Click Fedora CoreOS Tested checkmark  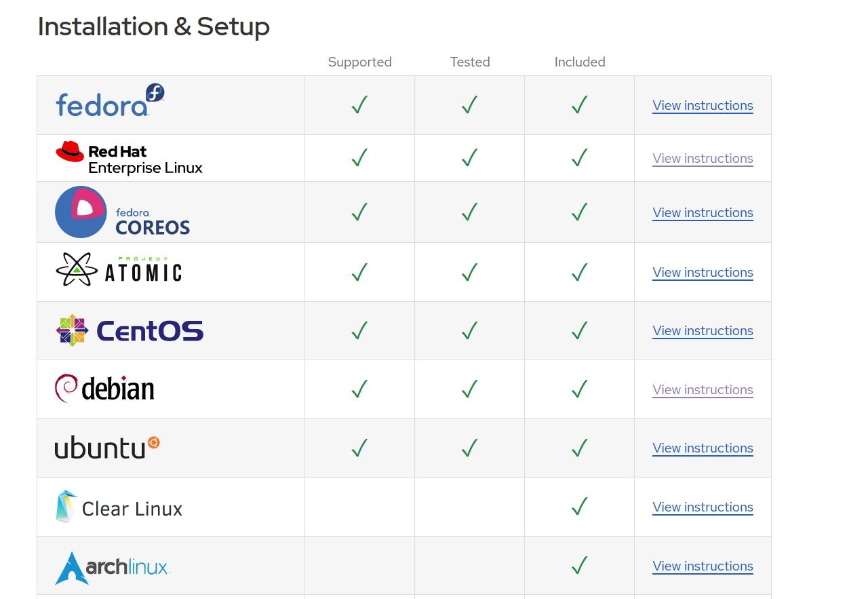coord(469,212)
